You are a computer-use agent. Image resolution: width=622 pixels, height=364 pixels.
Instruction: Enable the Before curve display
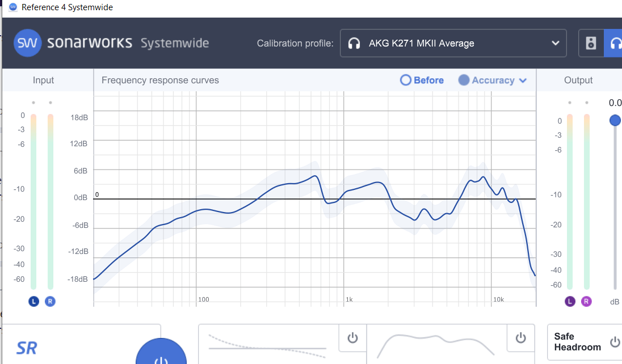pyautogui.click(x=422, y=80)
